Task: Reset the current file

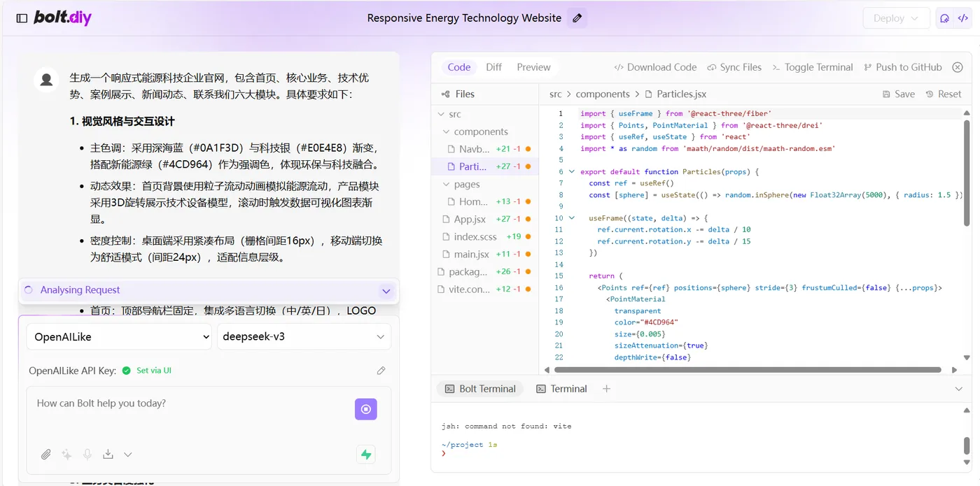Action: click(944, 94)
